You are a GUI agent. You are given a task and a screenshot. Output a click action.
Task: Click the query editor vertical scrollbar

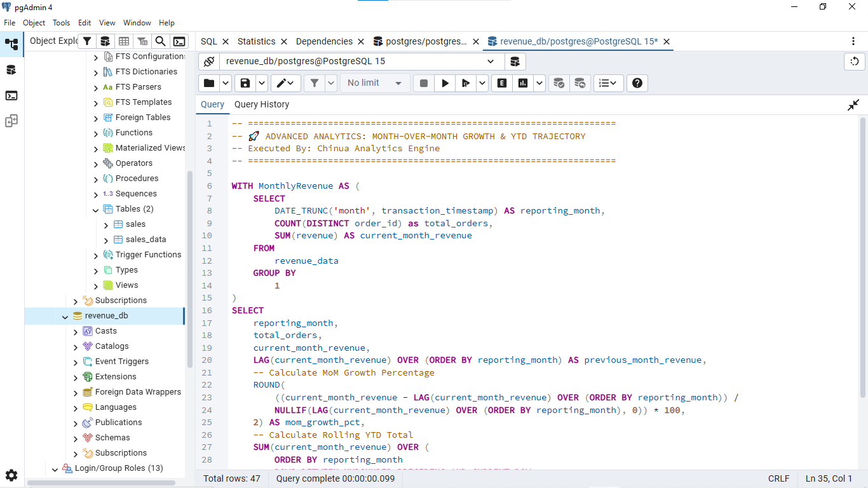(862, 257)
